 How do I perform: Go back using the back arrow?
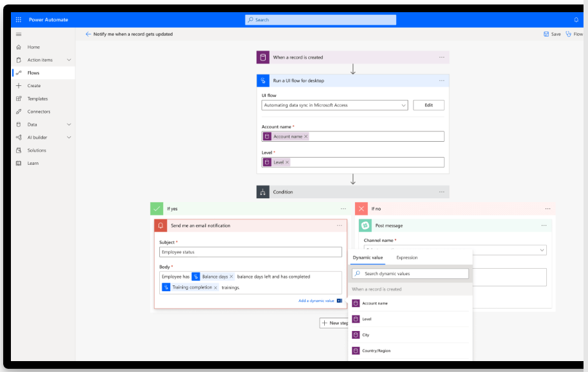88,34
